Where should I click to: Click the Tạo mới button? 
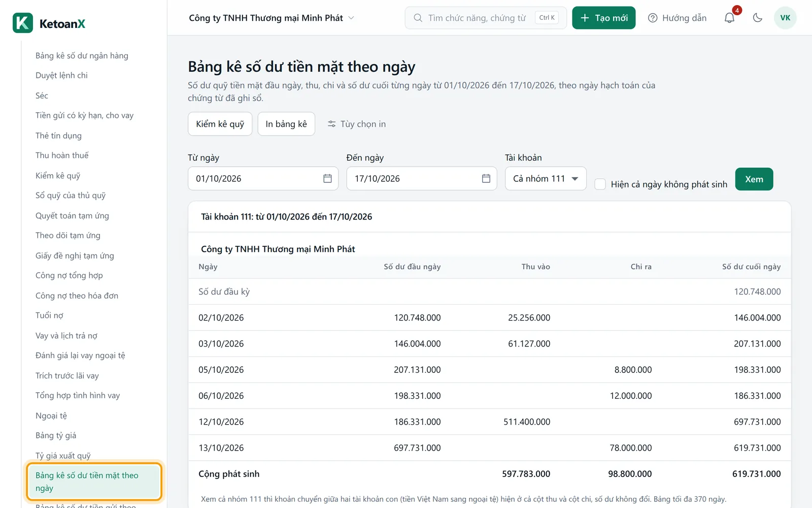click(x=603, y=18)
